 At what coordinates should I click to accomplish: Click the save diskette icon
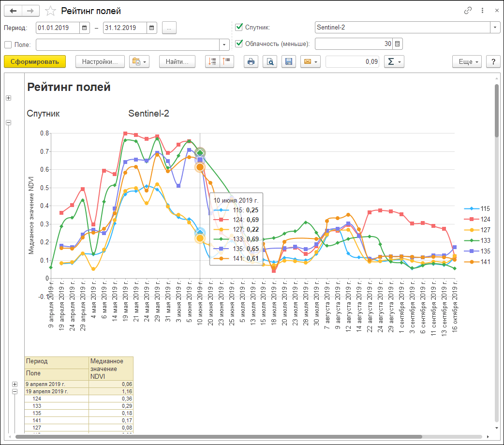click(x=289, y=62)
